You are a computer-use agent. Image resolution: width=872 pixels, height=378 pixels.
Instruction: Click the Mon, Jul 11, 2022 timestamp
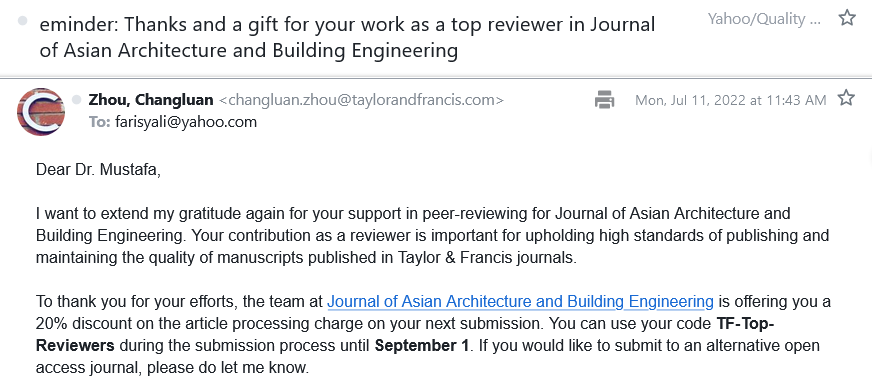731,100
